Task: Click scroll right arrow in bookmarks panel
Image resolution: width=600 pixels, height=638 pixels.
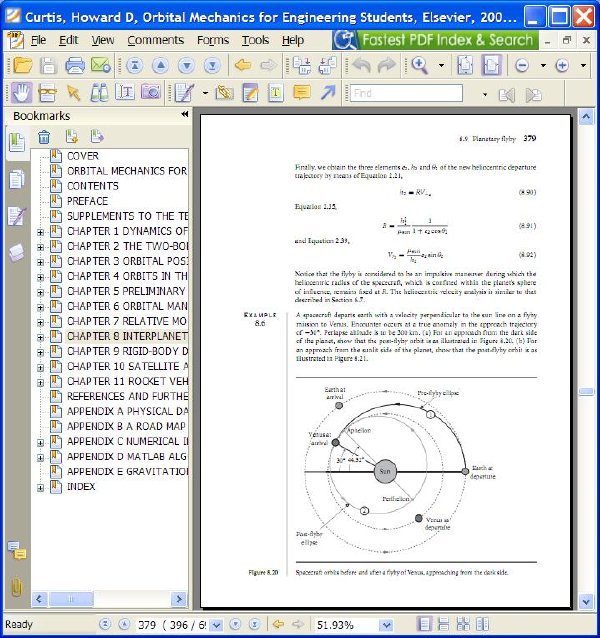Action: click(x=178, y=599)
